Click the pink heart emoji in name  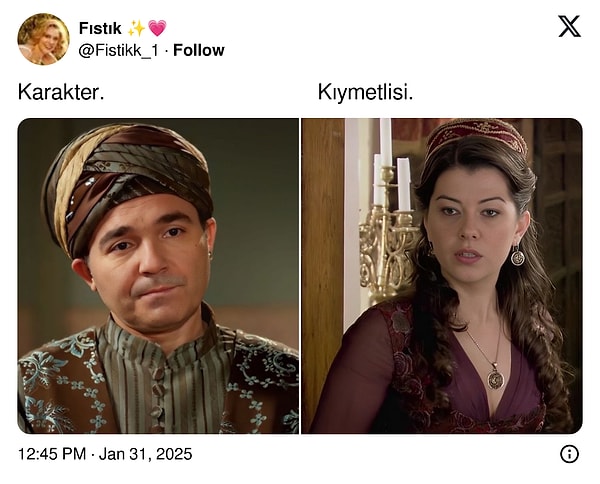[x=157, y=28]
